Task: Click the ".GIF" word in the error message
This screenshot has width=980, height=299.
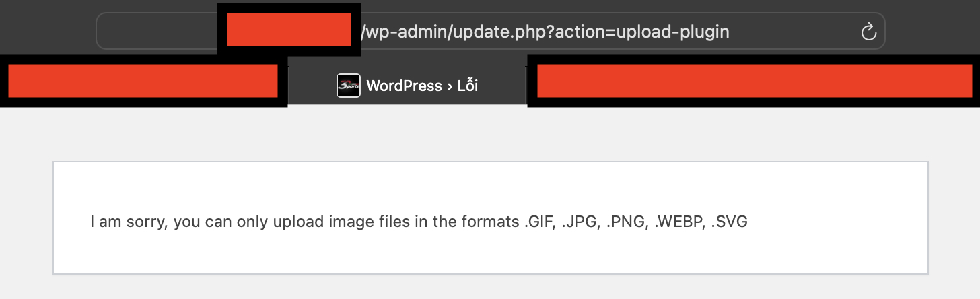Action: tap(538, 222)
